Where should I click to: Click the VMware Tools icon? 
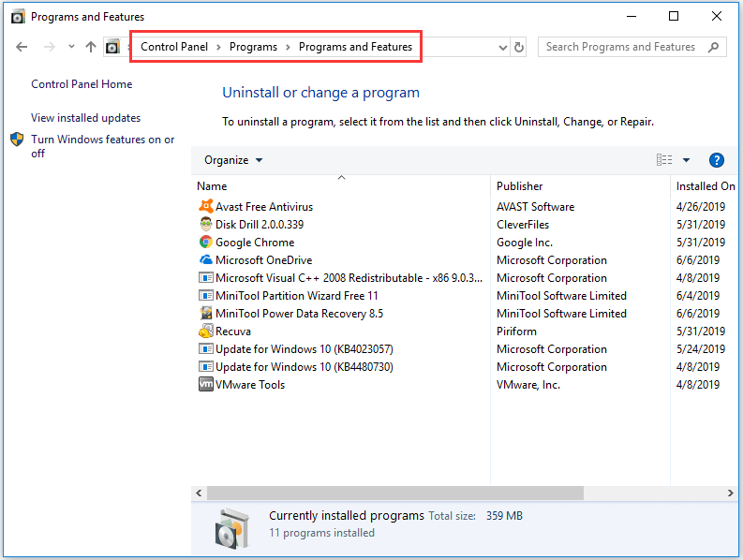pyautogui.click(x=206, y=385)
